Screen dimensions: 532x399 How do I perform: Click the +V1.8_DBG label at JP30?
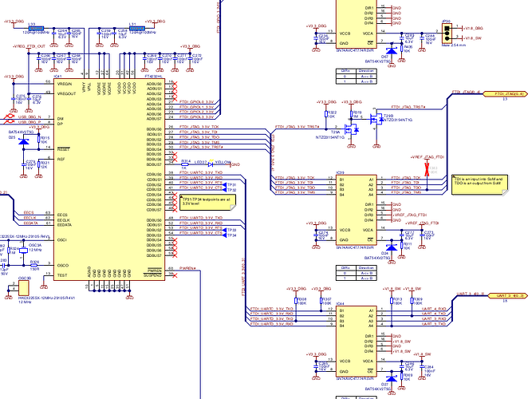click(x=473, y=28)
